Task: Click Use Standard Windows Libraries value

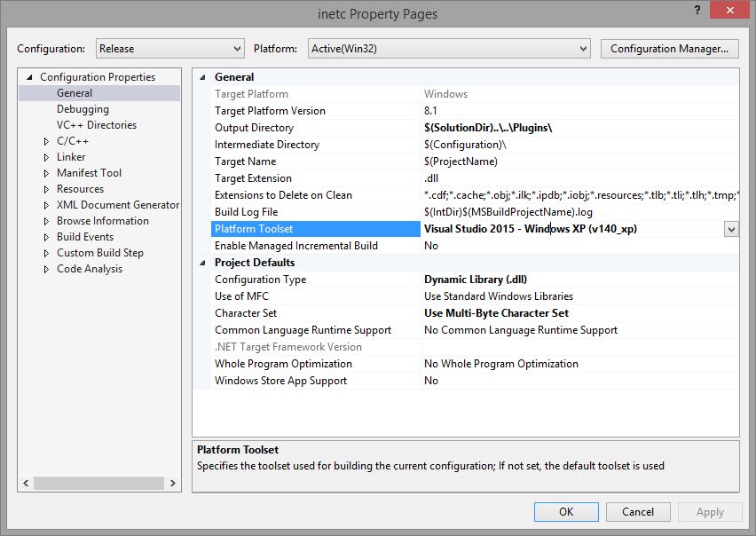Action: tap(499, 296)
